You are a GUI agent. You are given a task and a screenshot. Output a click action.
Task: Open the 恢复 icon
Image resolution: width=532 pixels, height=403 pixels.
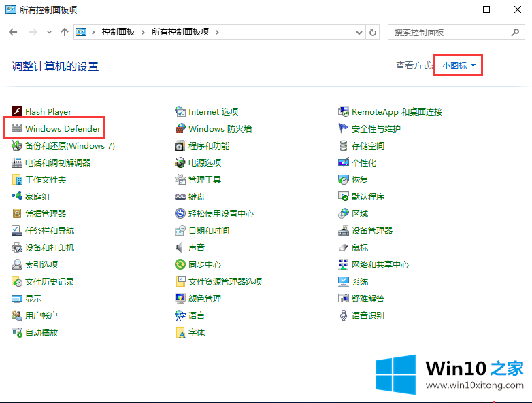click(344, 179)
